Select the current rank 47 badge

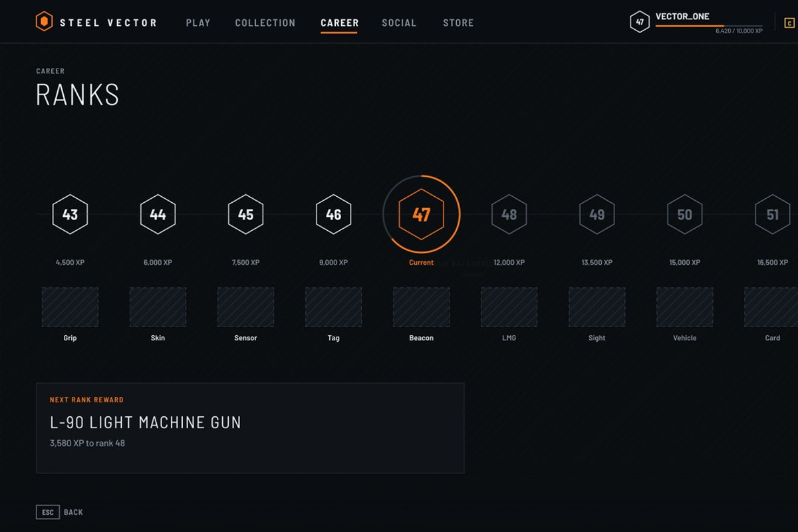pos(422,214)
